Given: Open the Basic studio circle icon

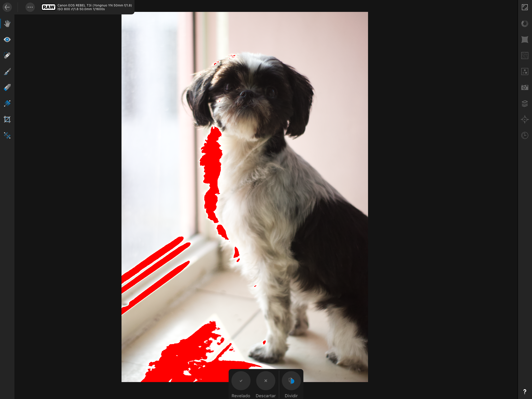Looking at the screenshot, I should point(525,24).
